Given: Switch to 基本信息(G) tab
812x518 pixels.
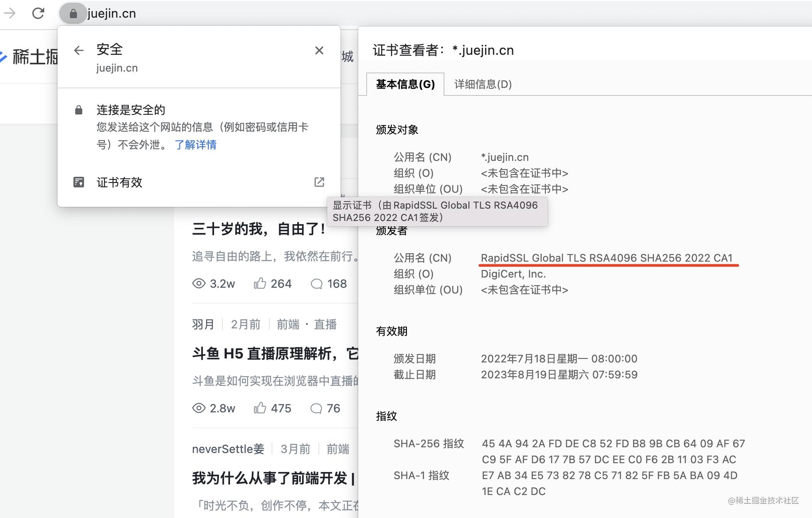Looking at the screenshot, I should tap(406, 84).
